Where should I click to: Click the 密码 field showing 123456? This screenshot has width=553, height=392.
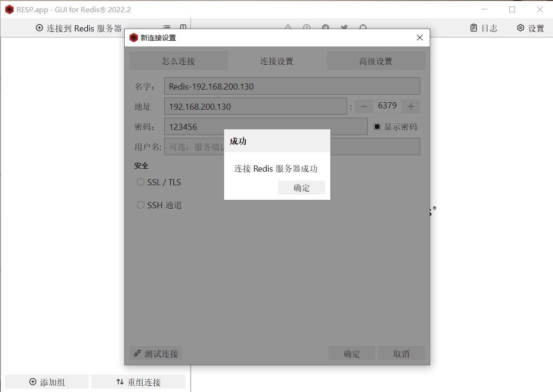point(265,127)
